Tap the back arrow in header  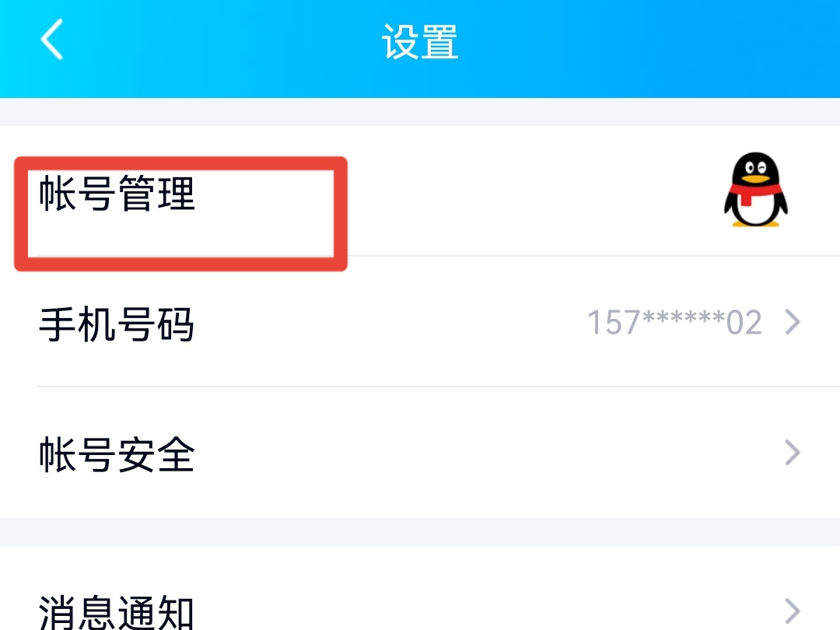click(52, 39)
